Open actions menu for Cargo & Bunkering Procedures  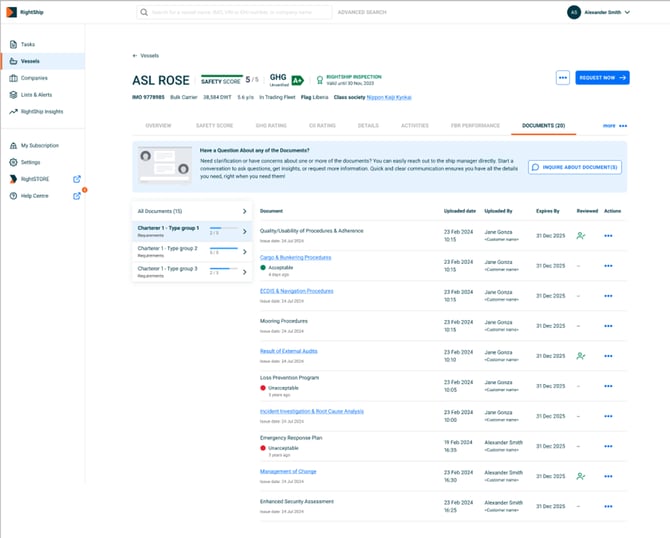click(608, 266)
